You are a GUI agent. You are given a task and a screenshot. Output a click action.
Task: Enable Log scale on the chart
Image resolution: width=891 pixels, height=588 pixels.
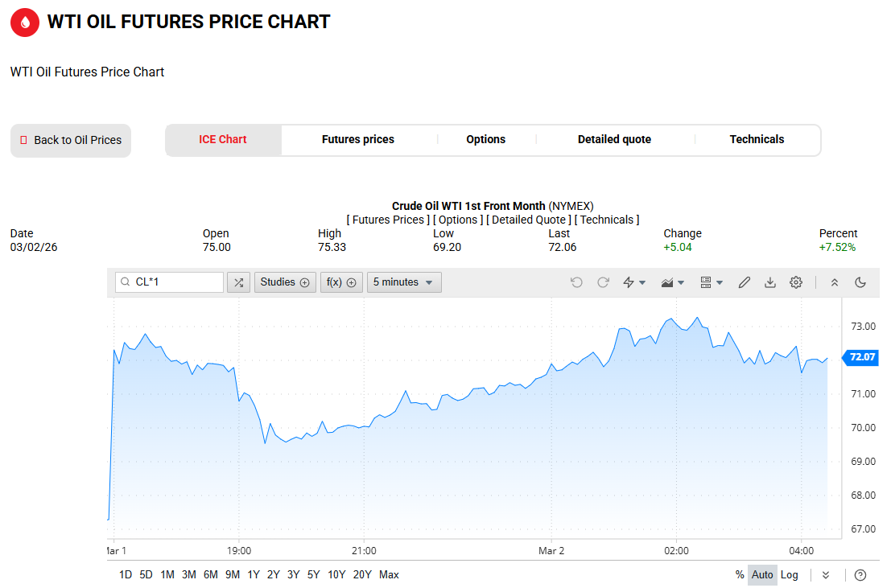click(x=790, y=574)
